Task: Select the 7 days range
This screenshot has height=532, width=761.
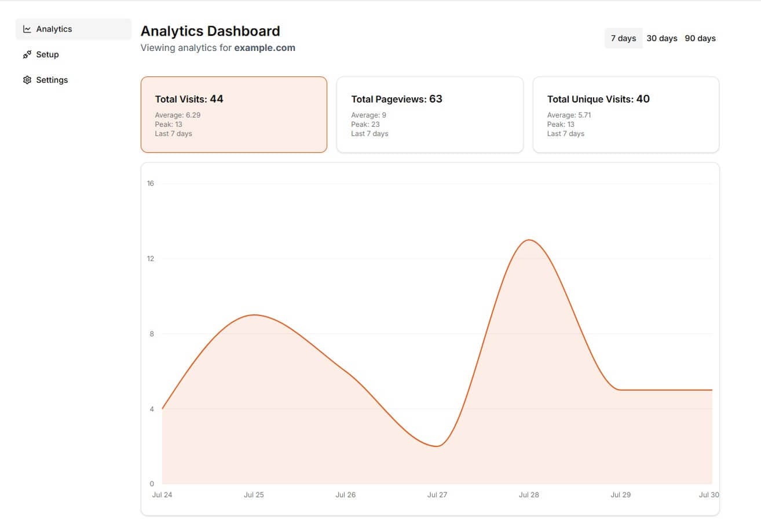Action: (x=623, y=38)
